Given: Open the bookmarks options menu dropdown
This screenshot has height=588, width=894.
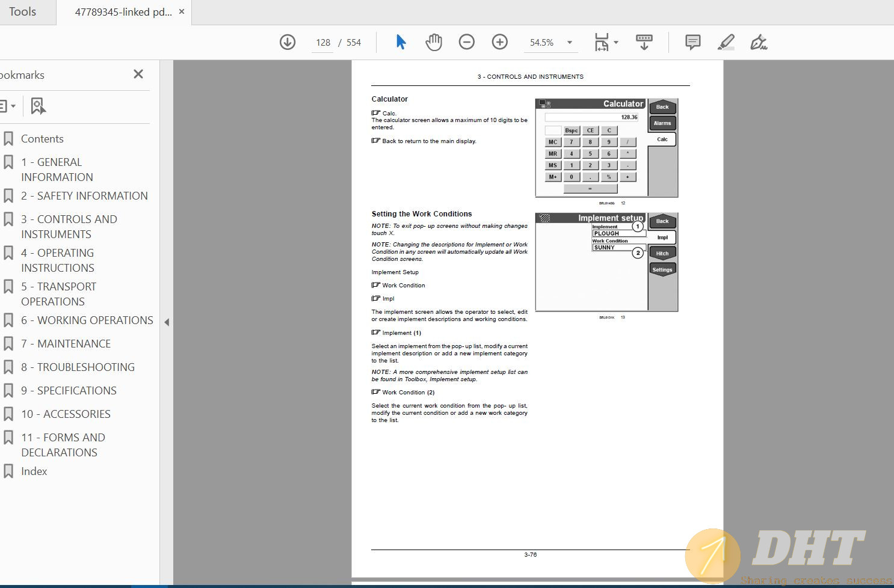Looking at the screenshot, I should pos(8,106).
